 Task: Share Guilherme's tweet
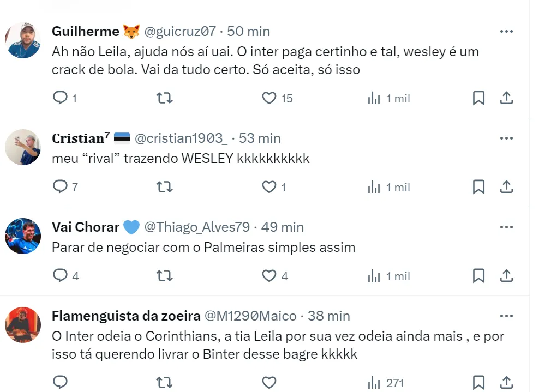pyautogui.click(x=506, y=98)
